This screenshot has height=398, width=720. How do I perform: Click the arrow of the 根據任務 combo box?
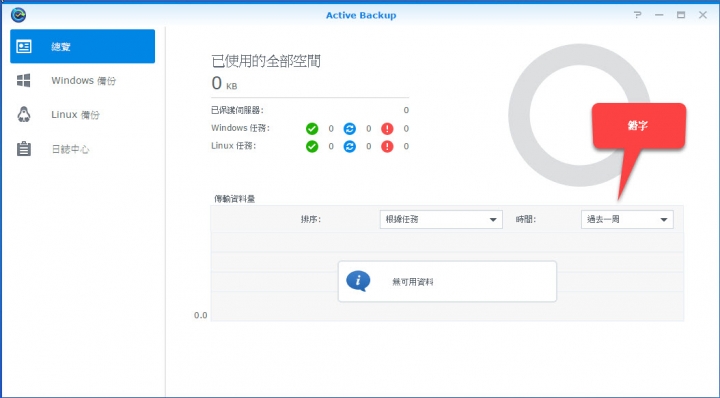click(x=493, y=219)
